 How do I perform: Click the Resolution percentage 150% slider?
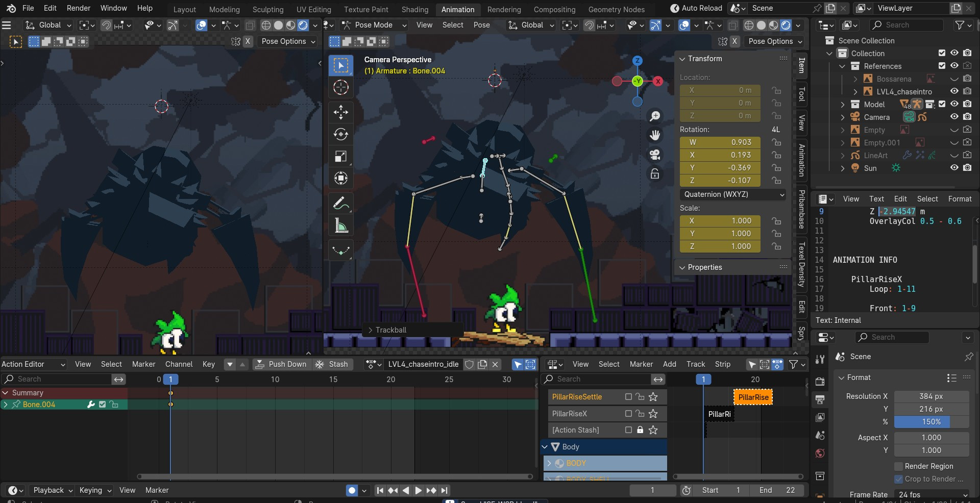click(931, 422)
